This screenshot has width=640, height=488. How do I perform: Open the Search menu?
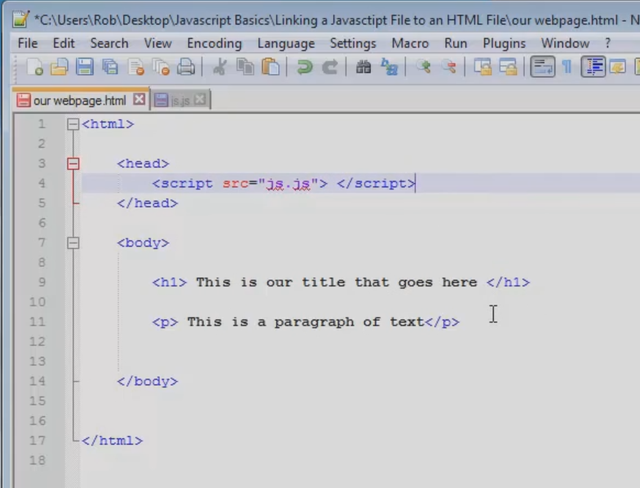pos(109,43)
